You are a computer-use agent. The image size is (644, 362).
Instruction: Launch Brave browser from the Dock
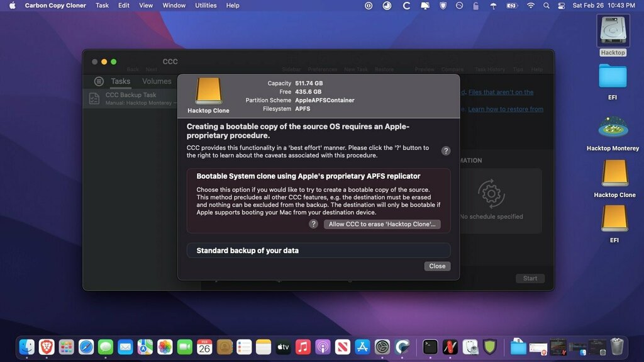(47, 346)
